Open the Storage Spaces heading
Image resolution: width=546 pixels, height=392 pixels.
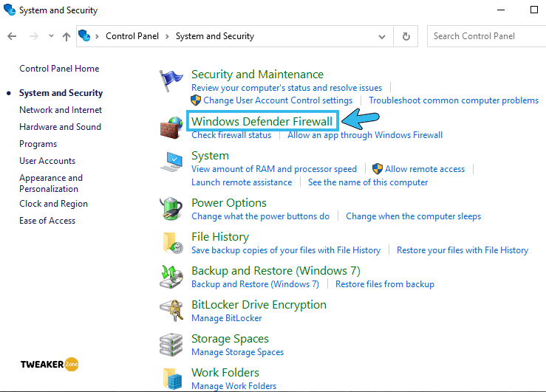pos(230,339)
